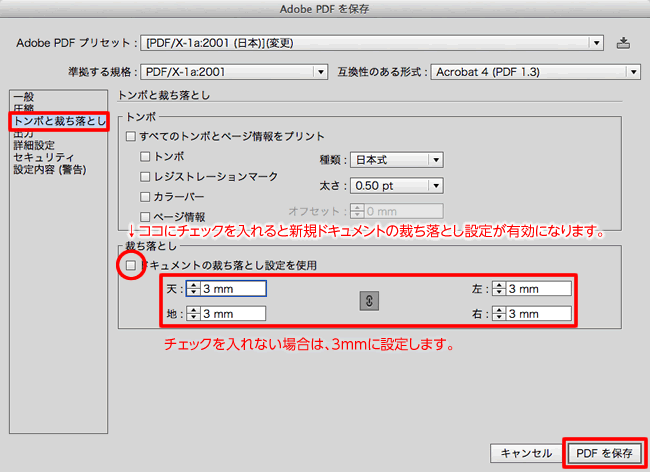Click the 左 bleed stepper arrows
This screenshot has width=650, height=472.
pyautogui.click(x=499, y=289)
